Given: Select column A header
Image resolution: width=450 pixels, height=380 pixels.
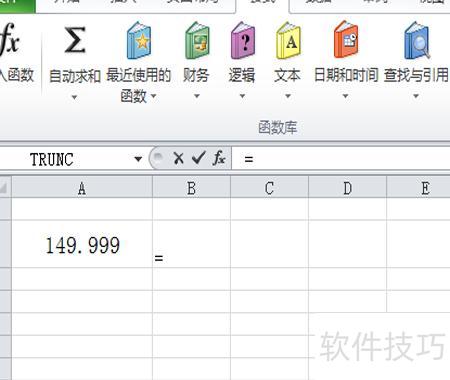Looking at the screenshot, I should (x=82, y=188).
